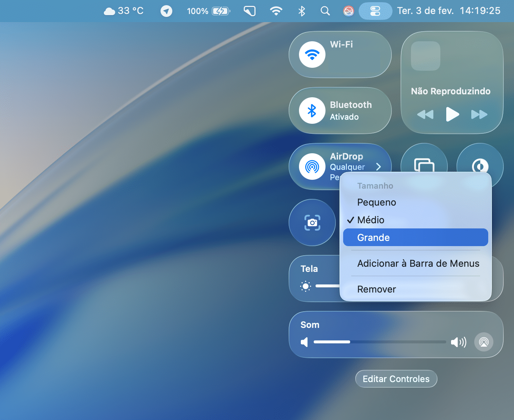Toggle the Wi-Fi round button
This screenshot has width=514, height=420.
tap(312, 55)
